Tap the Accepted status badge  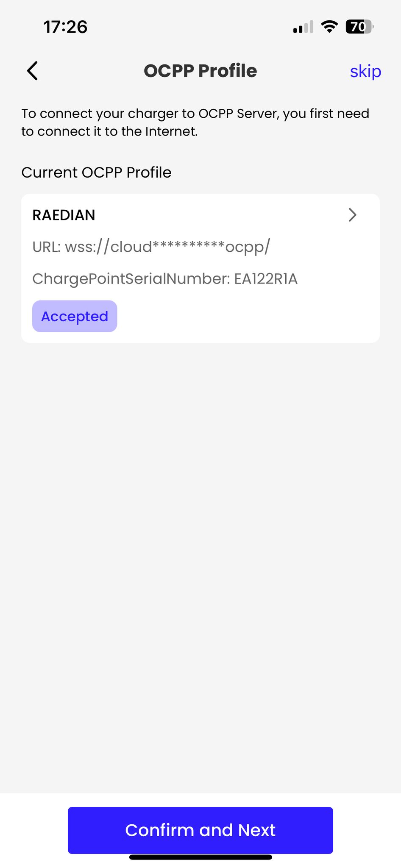pos(75,316)
